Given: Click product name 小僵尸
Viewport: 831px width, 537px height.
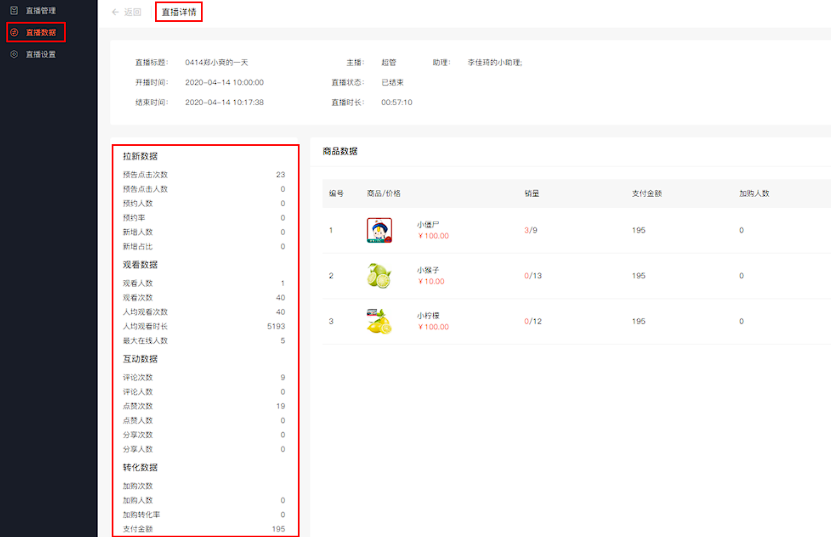Looking at the screenshot, I should point(428,225).
